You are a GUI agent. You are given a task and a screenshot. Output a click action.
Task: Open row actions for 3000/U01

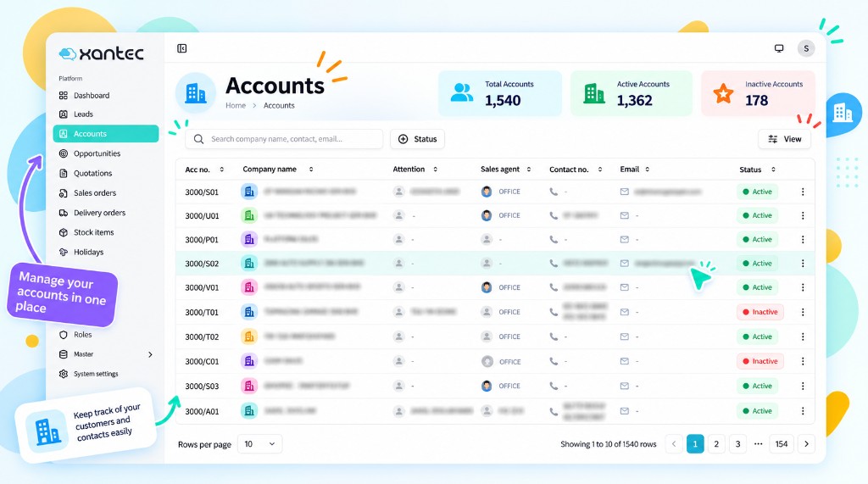point(803,215)
